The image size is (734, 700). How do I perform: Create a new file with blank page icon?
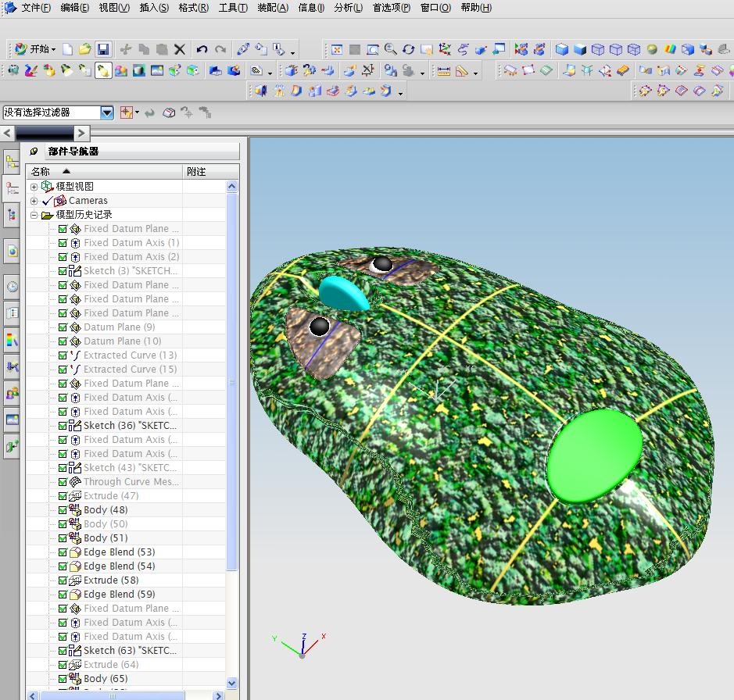pos(68,49)
